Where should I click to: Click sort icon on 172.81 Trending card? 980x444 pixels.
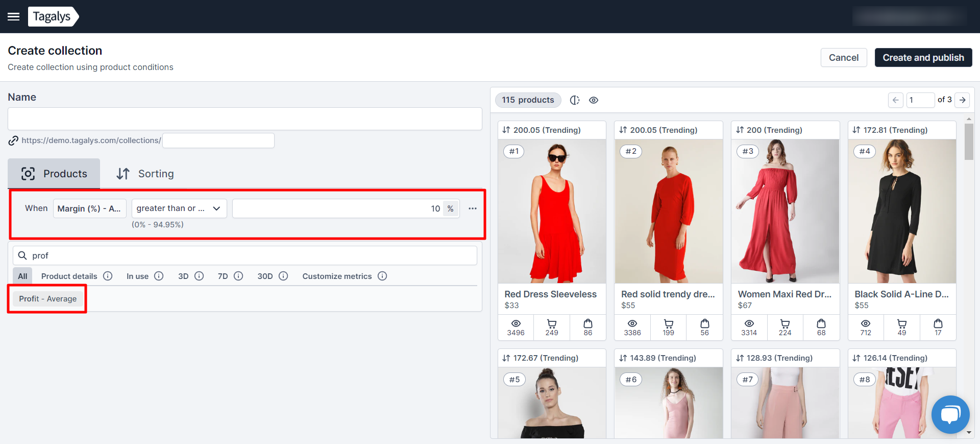856,130
